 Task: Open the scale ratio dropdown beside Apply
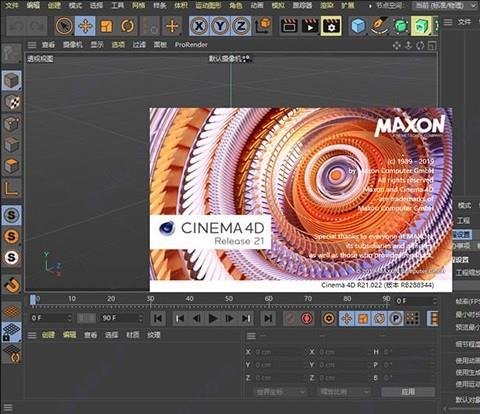(344, 392)
